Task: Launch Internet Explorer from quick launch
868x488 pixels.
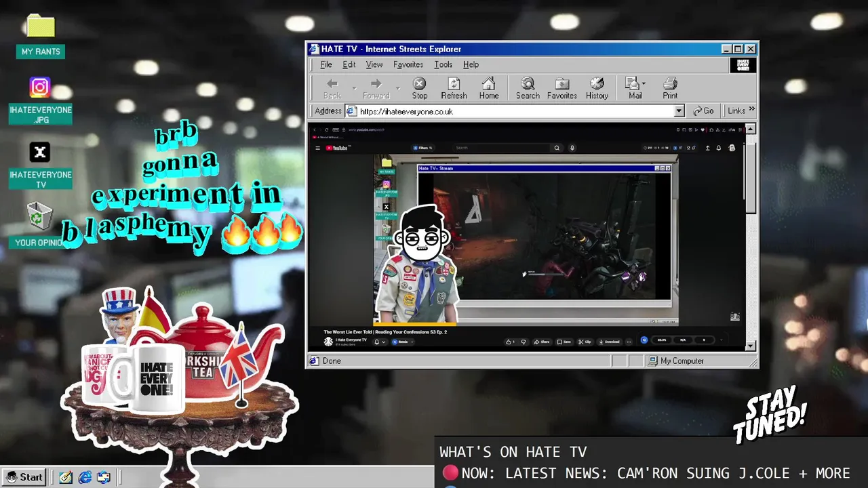Action: point(85,477)
